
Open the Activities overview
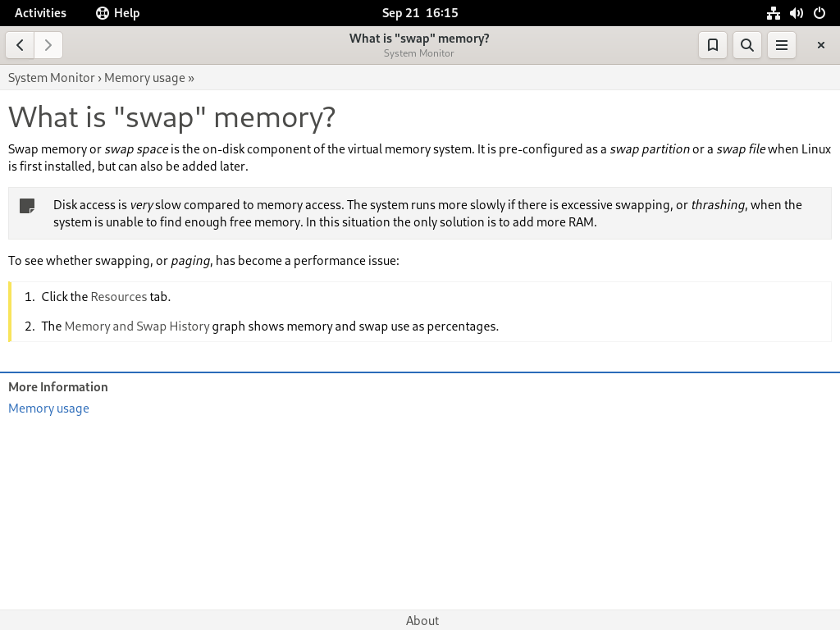[40, 13]
